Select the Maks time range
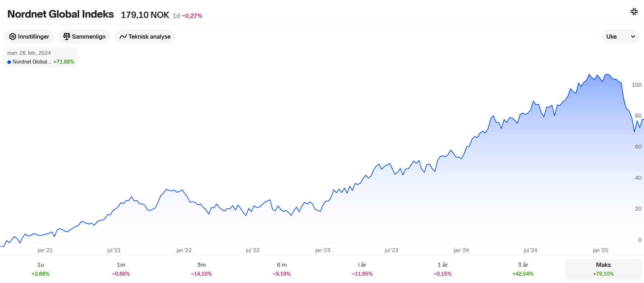This screenshot has width=644, height=283. pyautogui.click(x=603, y=269)
